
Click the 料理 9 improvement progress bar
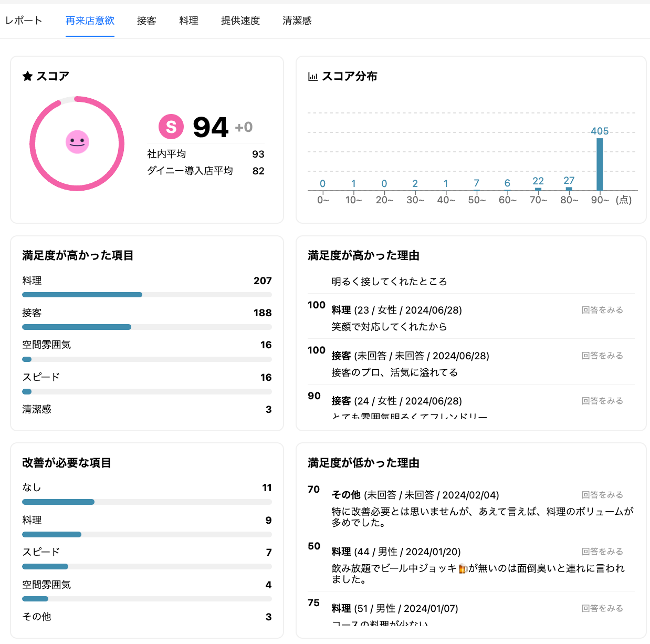(147, 535)
